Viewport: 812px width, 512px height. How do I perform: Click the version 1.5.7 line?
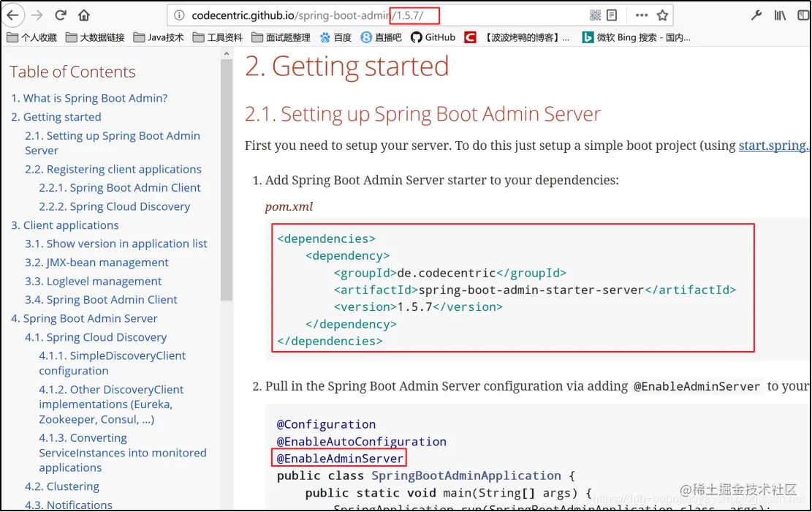pyautogui.click(x=418, y=306)
